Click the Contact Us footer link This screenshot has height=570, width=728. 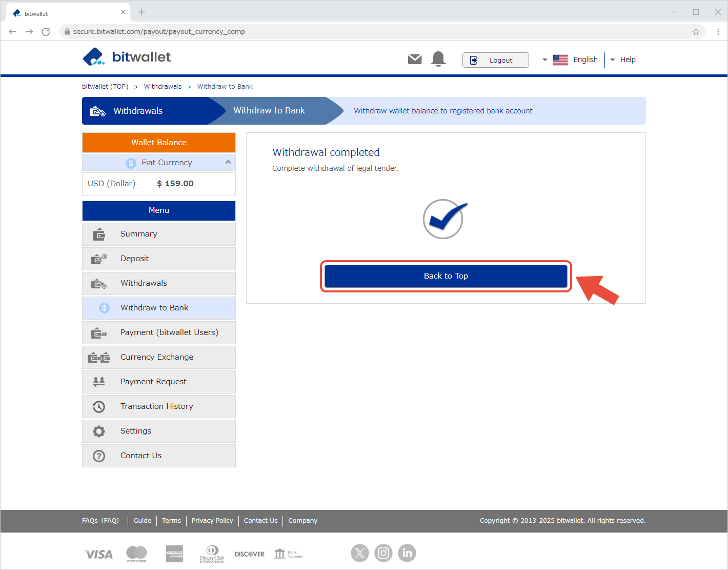coord(260,520)
